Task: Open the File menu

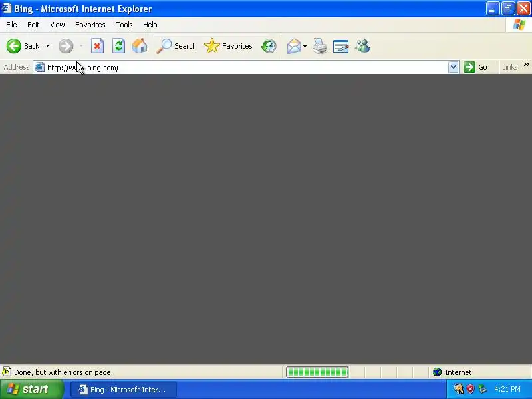Action: click(x=11, y=25)
